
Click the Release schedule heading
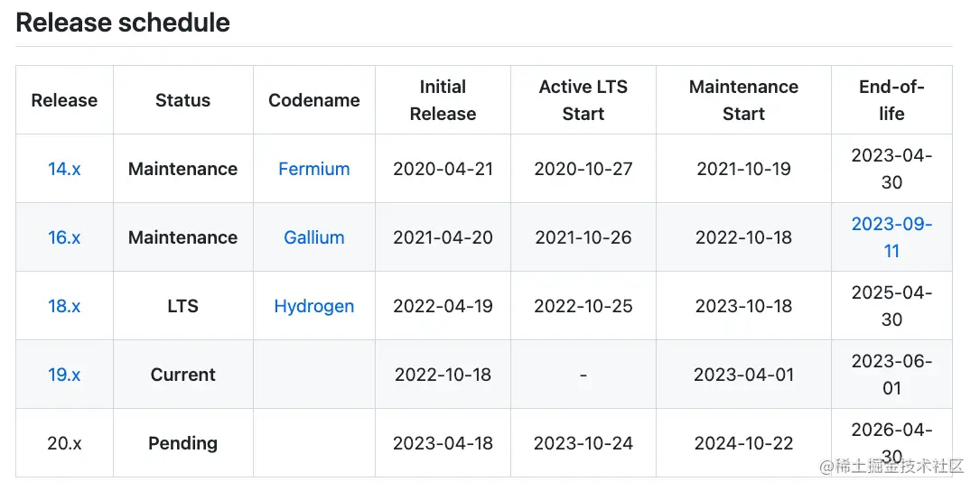(x=123, y=23)
